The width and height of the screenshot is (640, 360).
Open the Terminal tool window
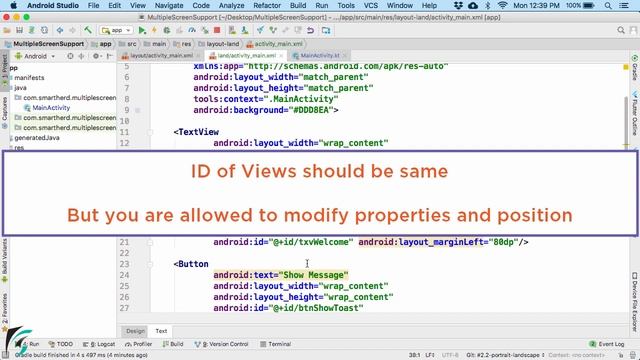(x=276, y=344)
